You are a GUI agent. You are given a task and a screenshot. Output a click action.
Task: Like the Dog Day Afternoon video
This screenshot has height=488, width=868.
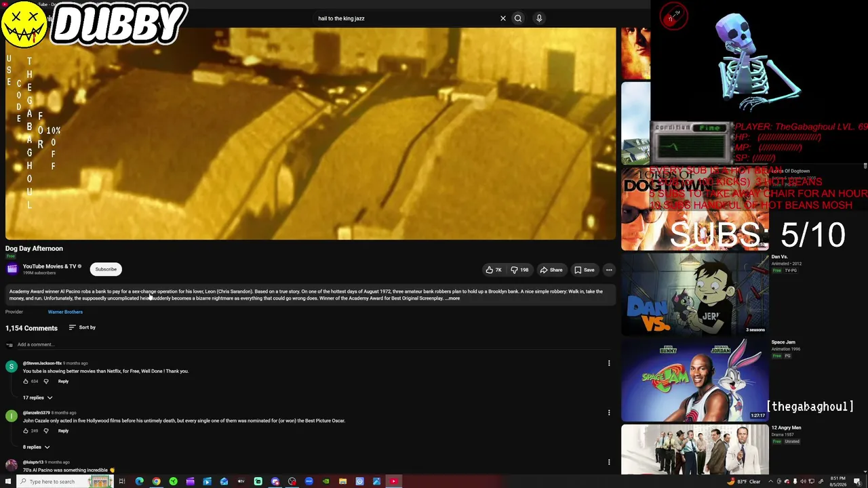click(494, 270)
